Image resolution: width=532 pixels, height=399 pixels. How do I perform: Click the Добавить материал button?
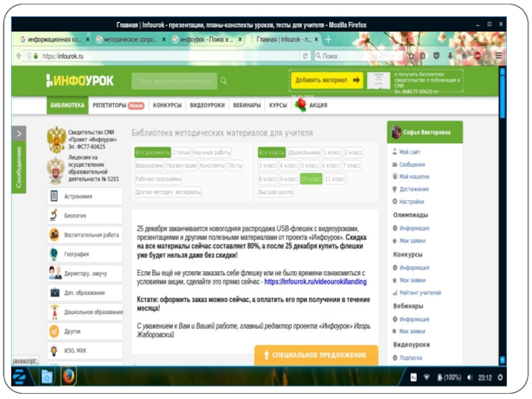[x=327, y=80]
